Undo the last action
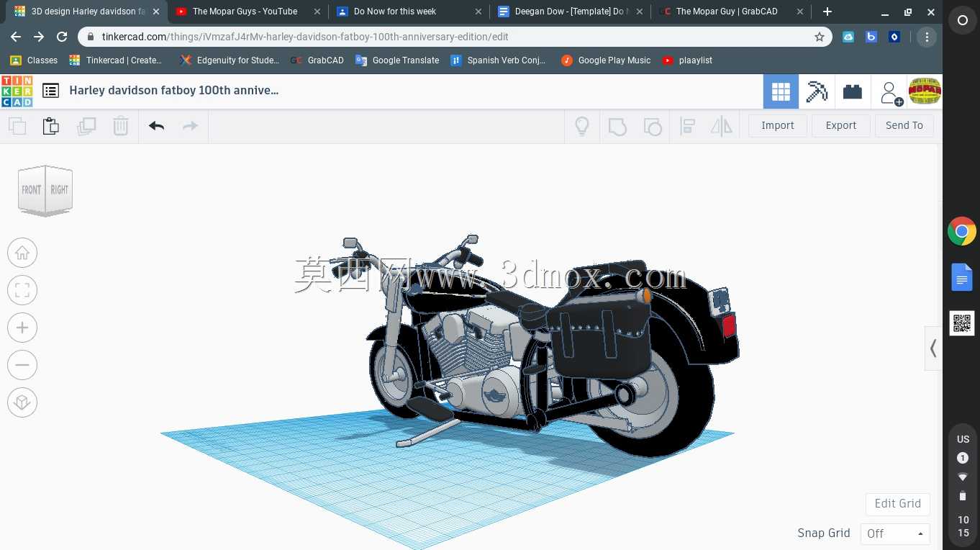This screenshot has width=980, height=550. click(x=157, y=126)
